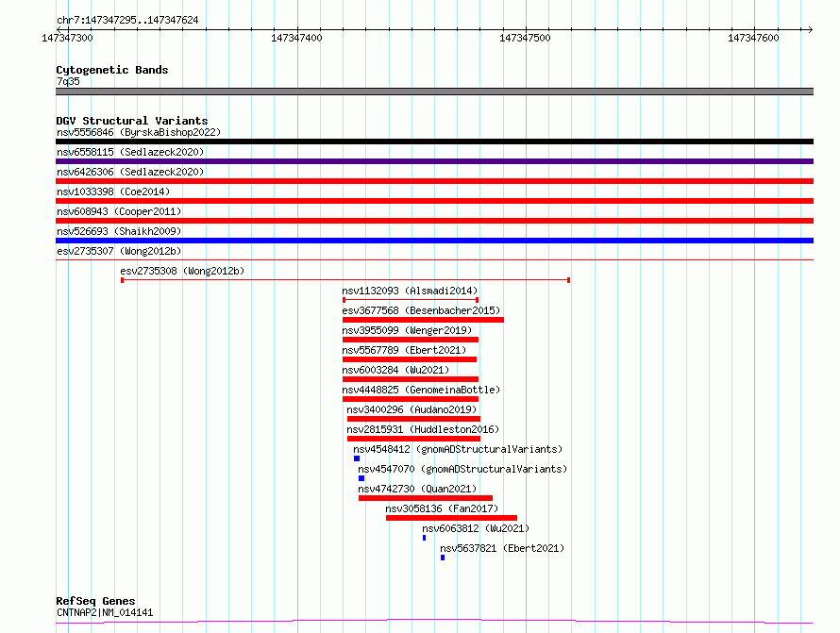Open variant nsv5556846 (ByrskaBishop2022) label
This screenshot has height=633, width=840.
point(139,132)
